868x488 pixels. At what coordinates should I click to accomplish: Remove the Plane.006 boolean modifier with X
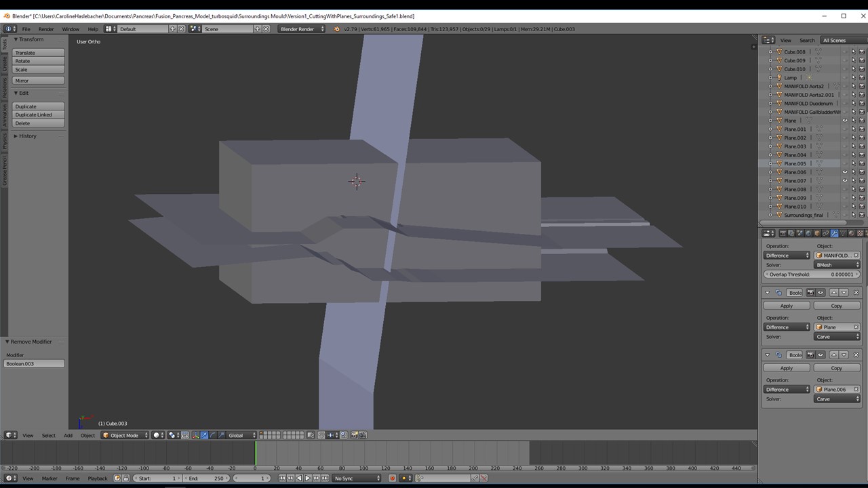[856, 354]
